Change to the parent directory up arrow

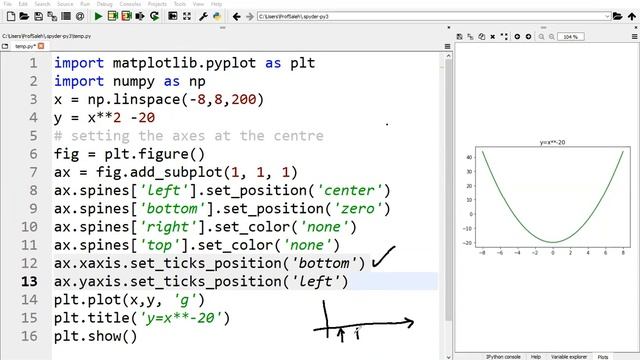click(632, 16)
